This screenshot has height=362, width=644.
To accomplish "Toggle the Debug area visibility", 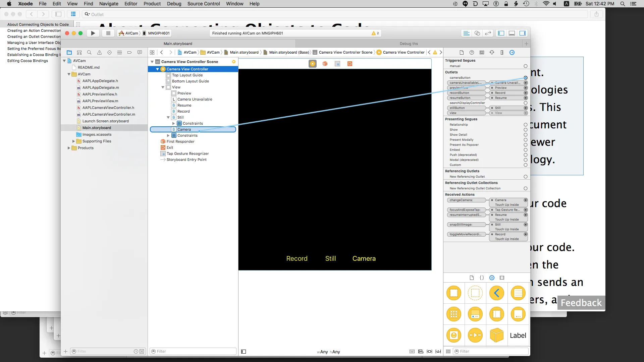I will tap(512, 33).
